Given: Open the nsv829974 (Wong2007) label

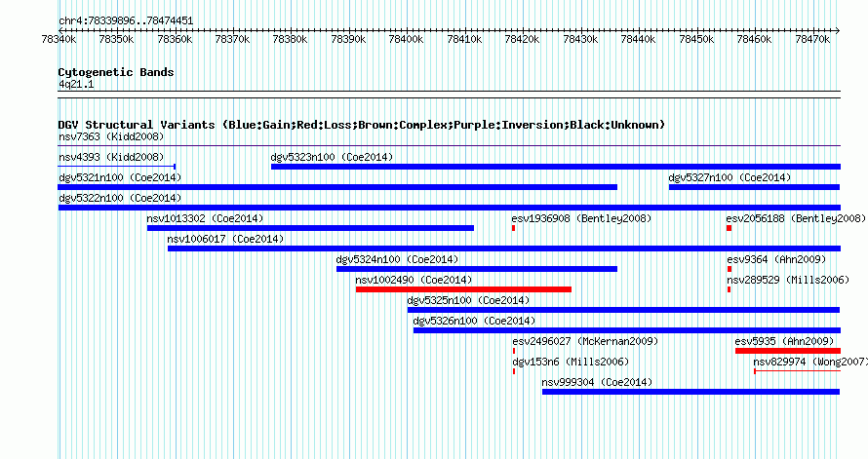Looking at the screenshot, I should click(810, 362).
